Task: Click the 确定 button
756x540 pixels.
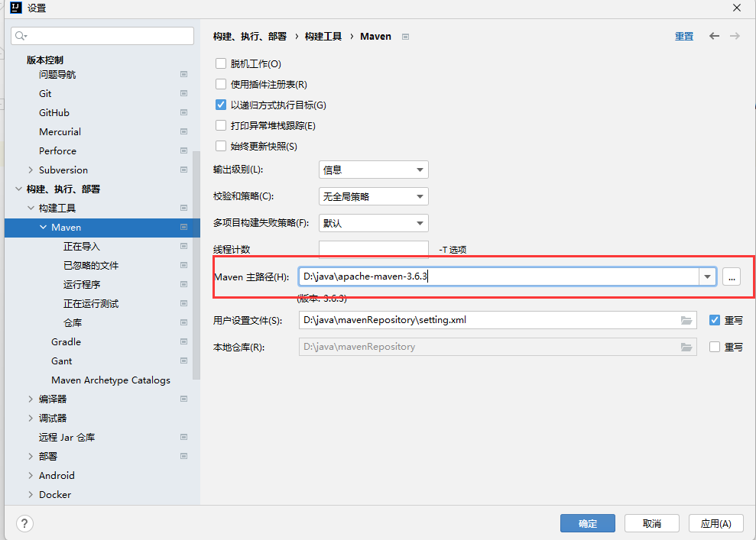Action: point(587,523)
